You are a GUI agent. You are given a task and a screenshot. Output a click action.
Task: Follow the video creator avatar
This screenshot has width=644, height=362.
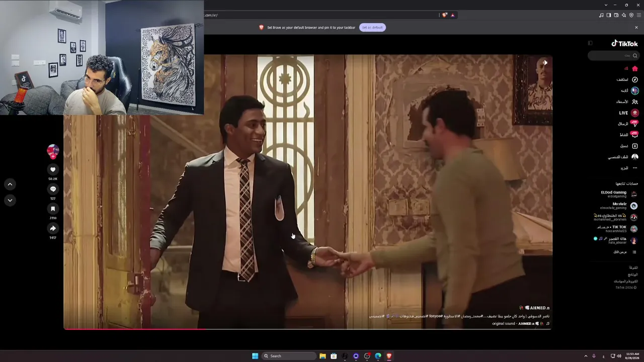pos(53,151)
